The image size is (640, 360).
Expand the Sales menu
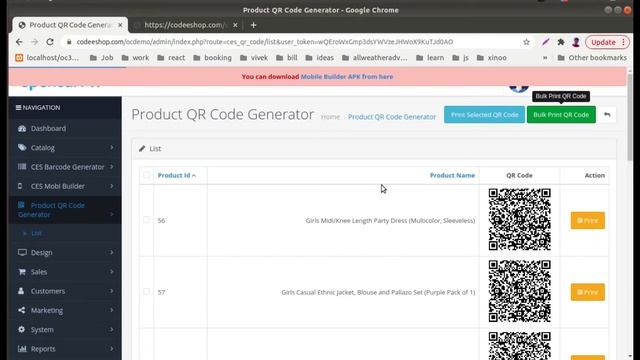[65, 271]
